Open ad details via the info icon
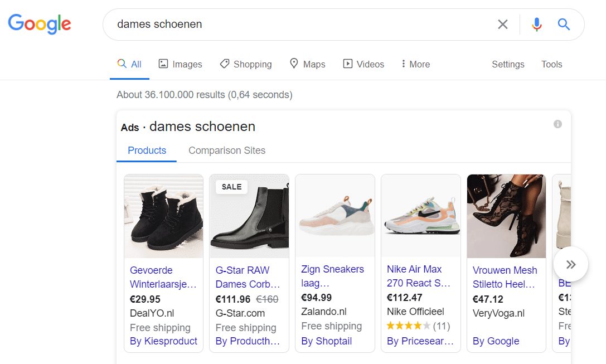The width and height of the screenshot is (606, 364). 557,124
